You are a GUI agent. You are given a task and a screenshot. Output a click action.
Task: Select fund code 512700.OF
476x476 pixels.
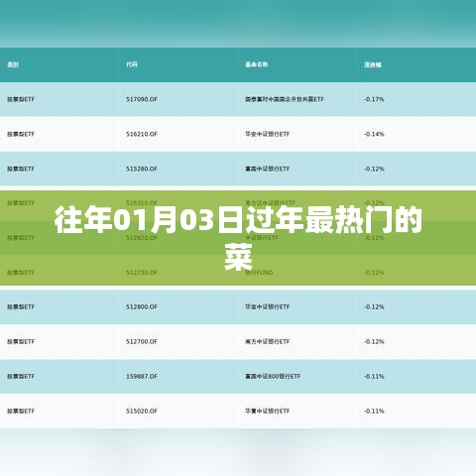coord(142,341)
